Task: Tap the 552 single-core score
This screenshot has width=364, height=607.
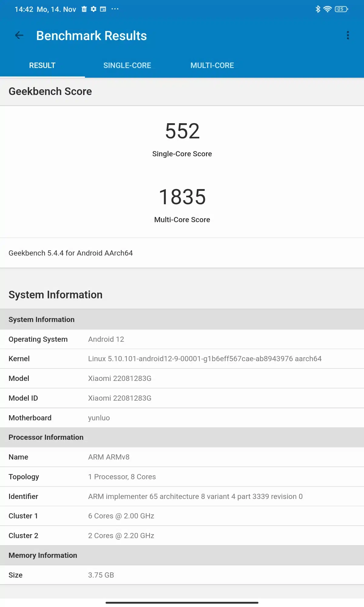Action: pyautogui.click(x=182, y=131)
